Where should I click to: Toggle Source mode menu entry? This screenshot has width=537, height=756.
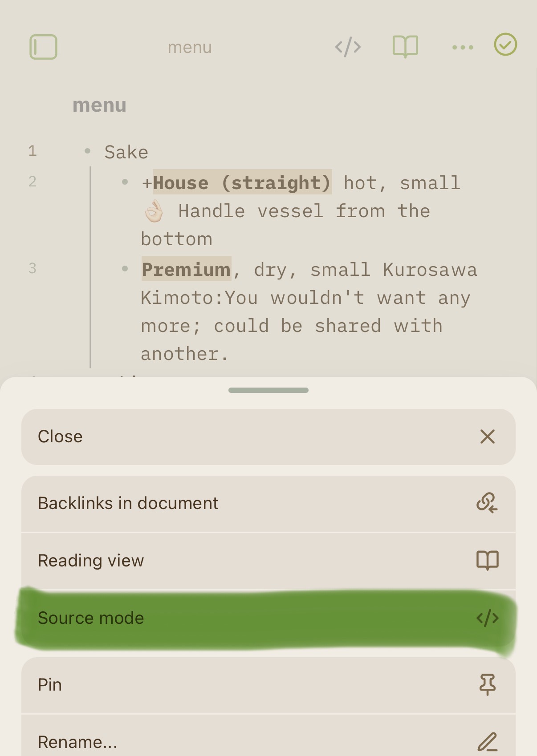(91, 618)
